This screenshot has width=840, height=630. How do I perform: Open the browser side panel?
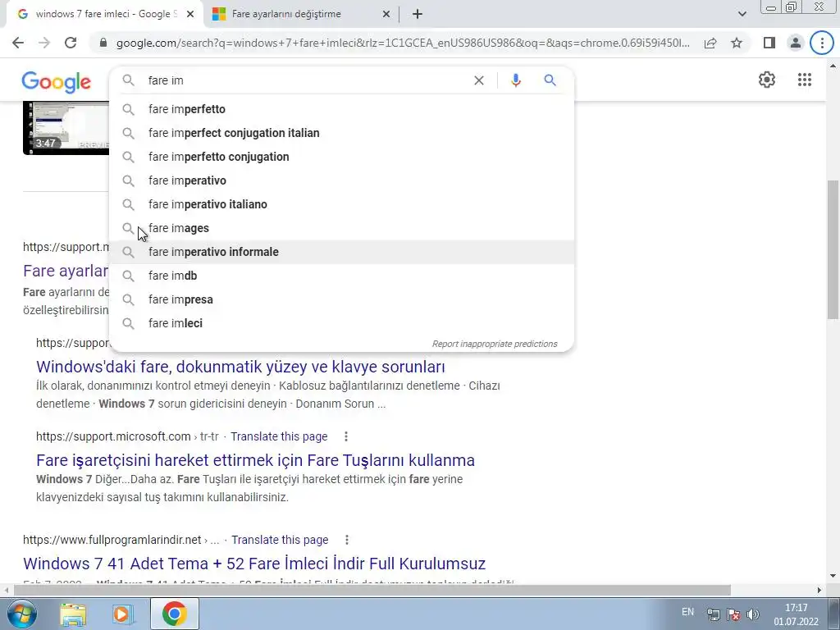(x=769, y=43)
